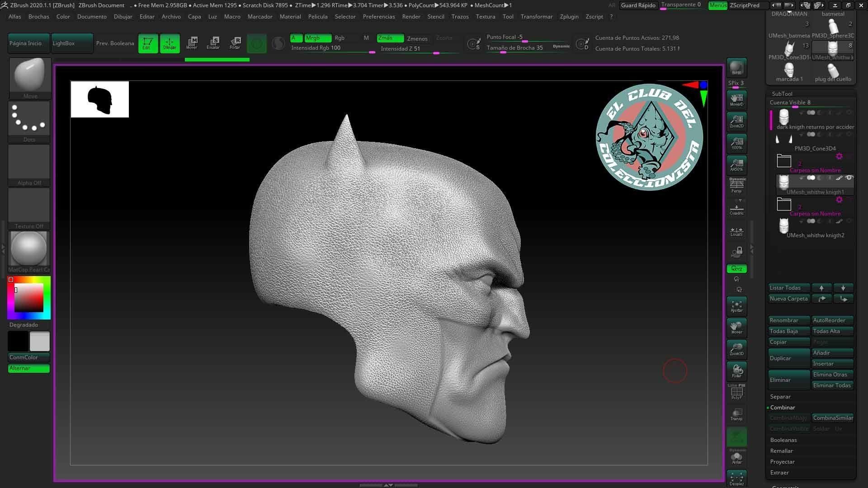This screenshot has height=488, width=868.
Task: Expand the Proyectar section
Action: pos(782,462)
